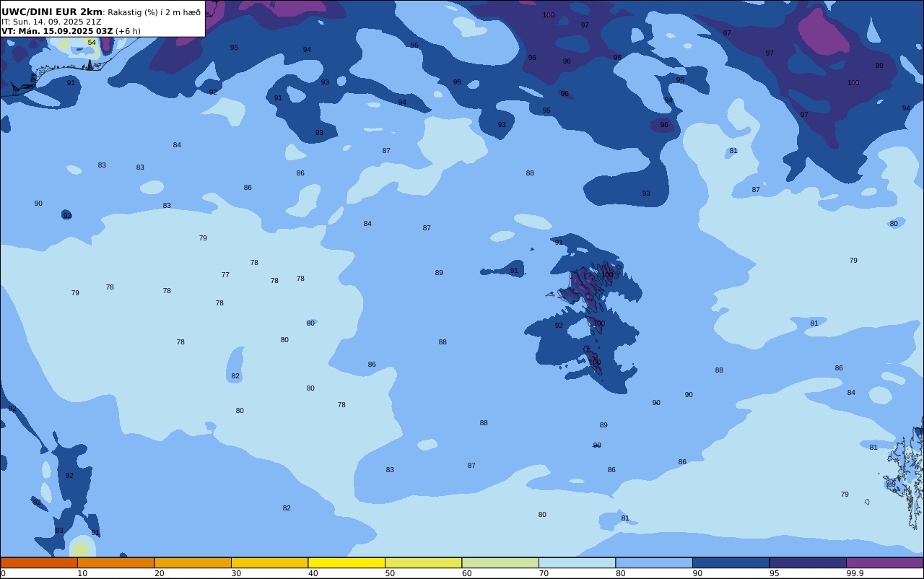The height and width of the screenshot is (579, 924).
Task: Click the humidity value 54 near Iceland
Action: tap(92, 43)
